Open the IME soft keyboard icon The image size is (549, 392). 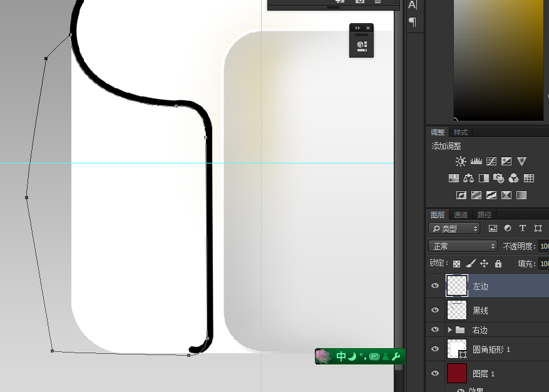374,356
